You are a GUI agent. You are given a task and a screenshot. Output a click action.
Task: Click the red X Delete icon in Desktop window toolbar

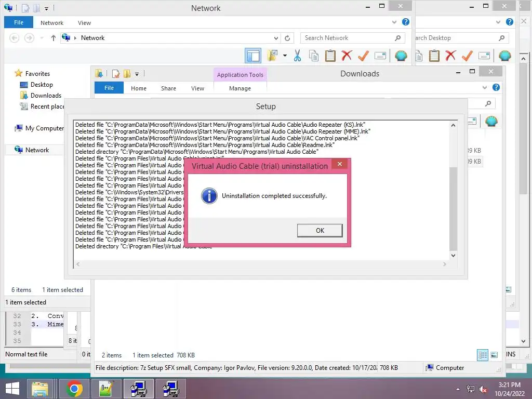point(450,56)
